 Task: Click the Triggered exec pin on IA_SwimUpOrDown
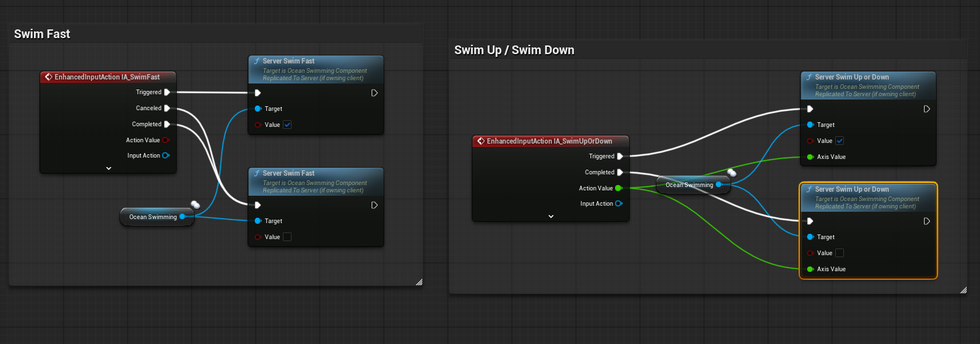(x=620, y=156)
